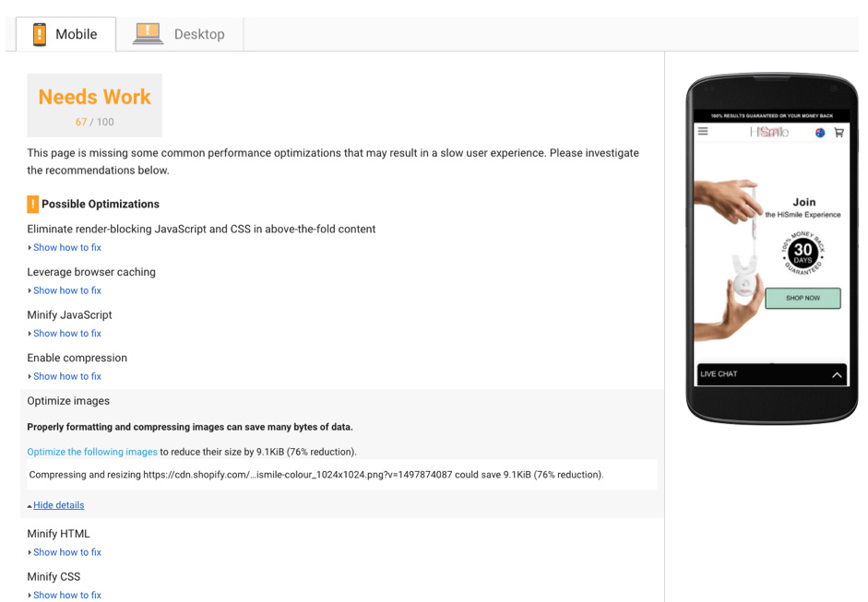Screen dimensions: 868x602
Task: Expand Minify HTML Show how to fix
Action: [x=67, y=552]
